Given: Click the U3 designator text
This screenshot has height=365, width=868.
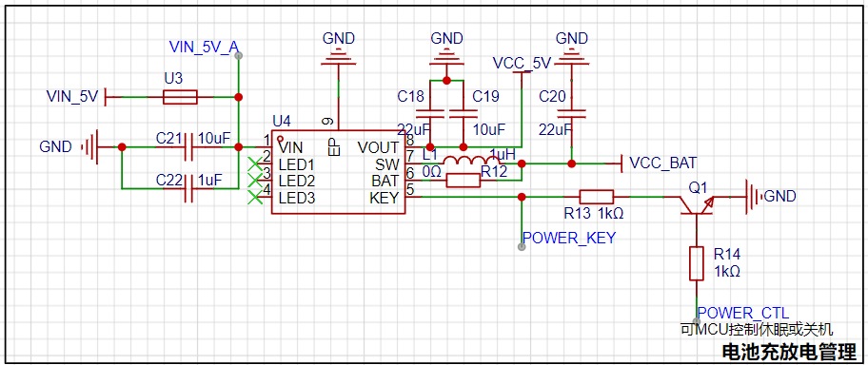Looking at the screenshot, I should [x=173, y=79].
